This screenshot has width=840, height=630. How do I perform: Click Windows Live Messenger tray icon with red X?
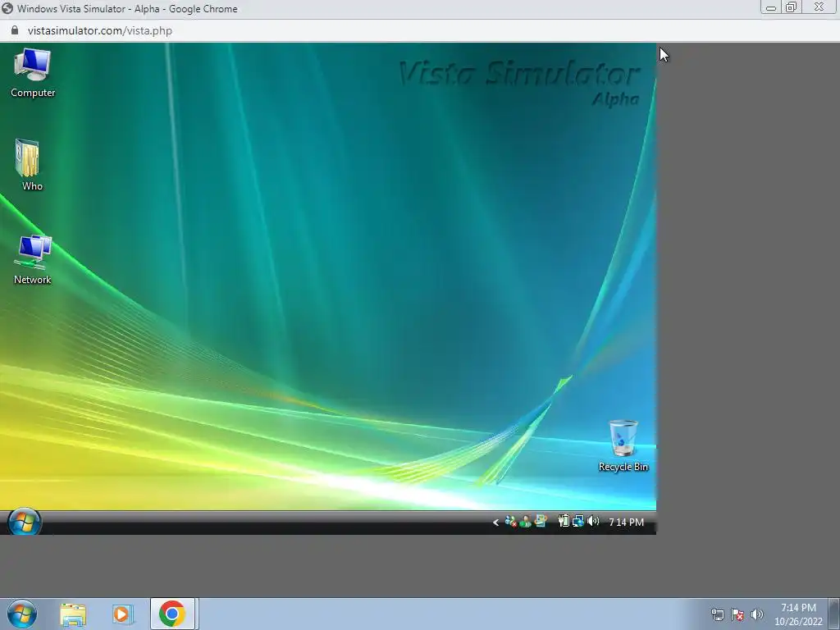pyautogui.click(x=510, y=521)
